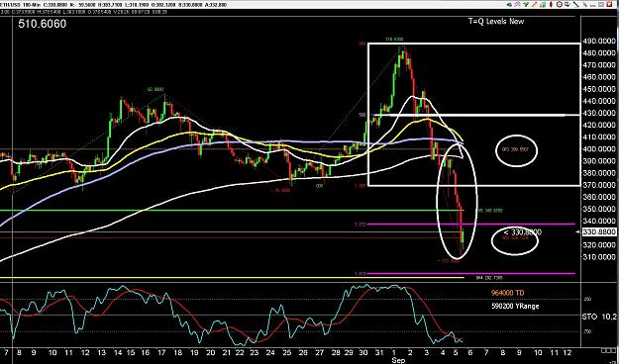Click the green funnel-arrow icon in the top toolbar
Screen dimensions: 619x364
526,5
